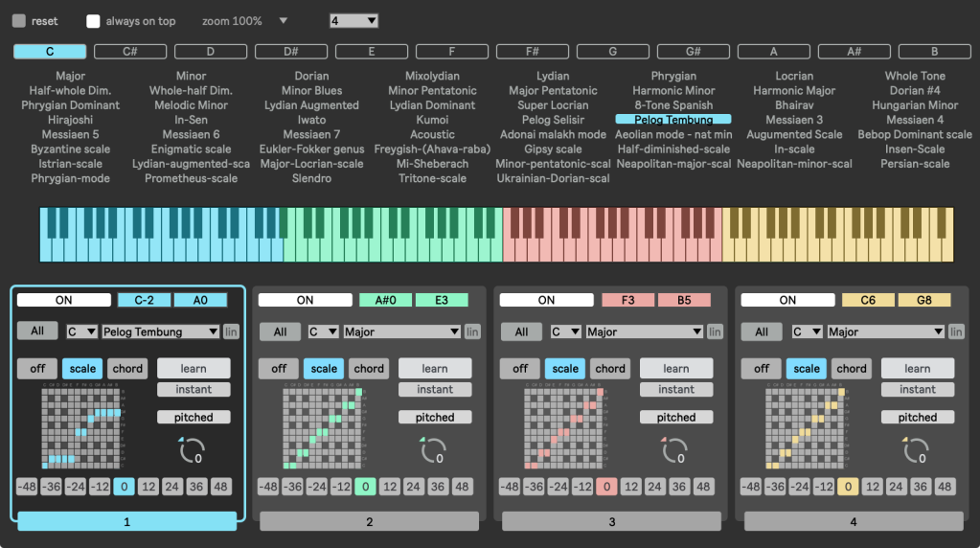
Task: Set transpose to +12 in panel 1
Action: (x=148, y=487)
